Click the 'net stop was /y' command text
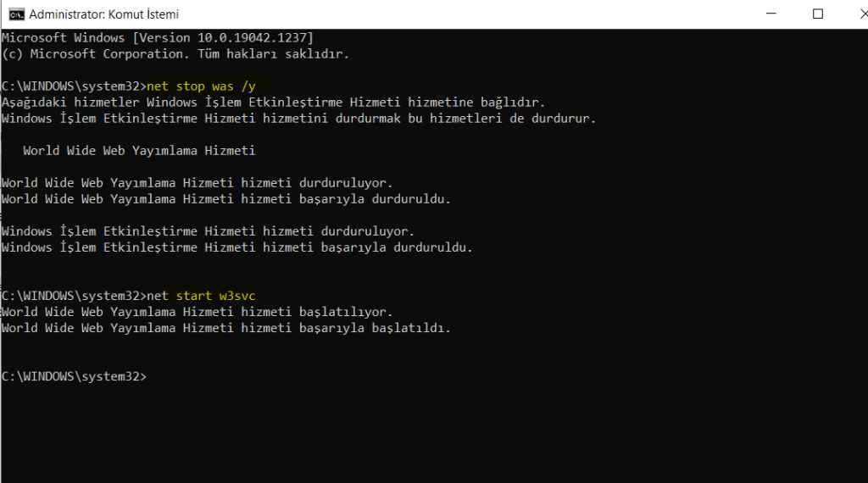 pyautogui.click(x=208, y=86)
